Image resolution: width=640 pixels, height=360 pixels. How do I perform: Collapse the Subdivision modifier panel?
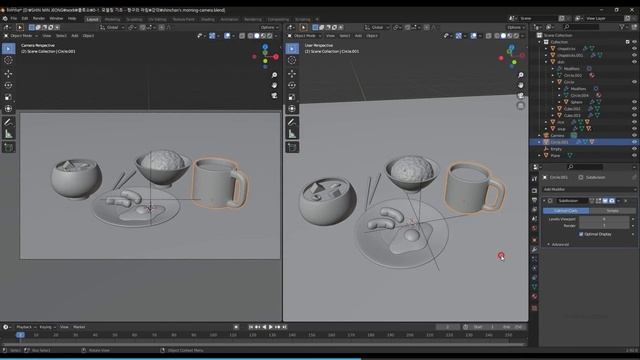coord(544,201)
